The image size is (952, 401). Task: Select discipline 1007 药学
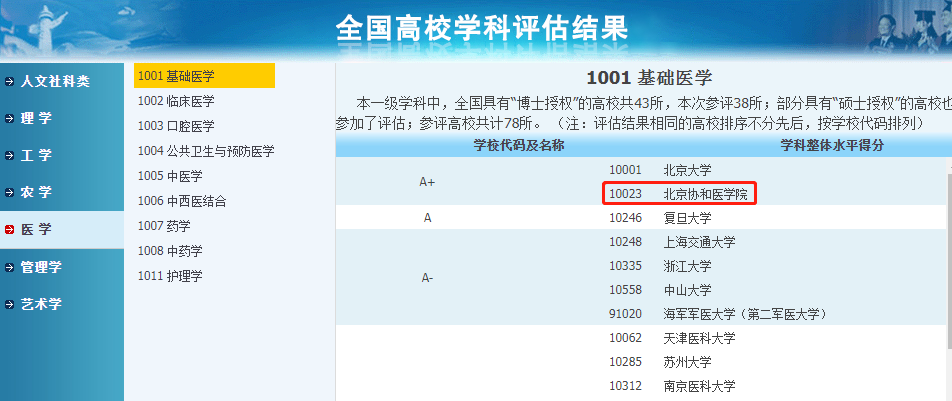point(164,226)
